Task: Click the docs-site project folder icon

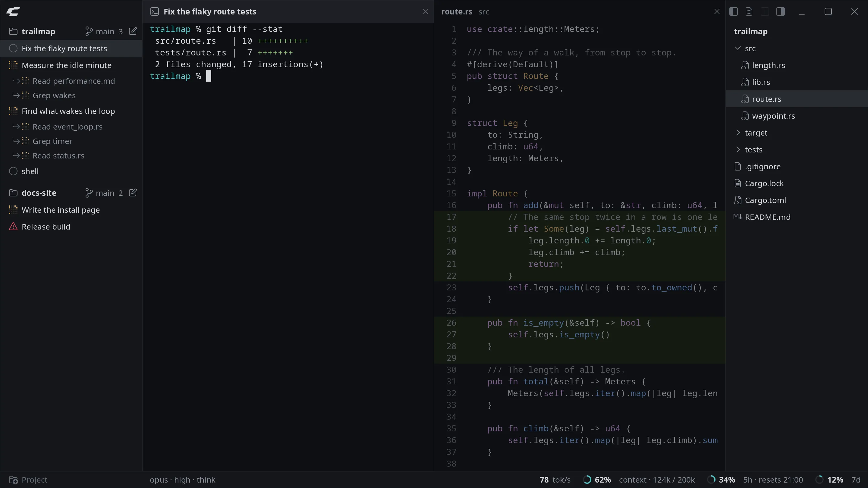Action: pyautogui.click(x=13, y=193)
